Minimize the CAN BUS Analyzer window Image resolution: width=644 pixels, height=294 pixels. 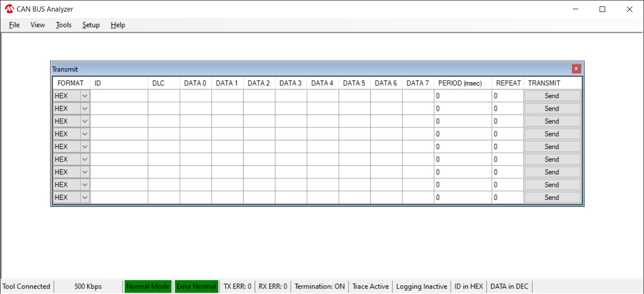pyautogui.click(x=576, y=9)
